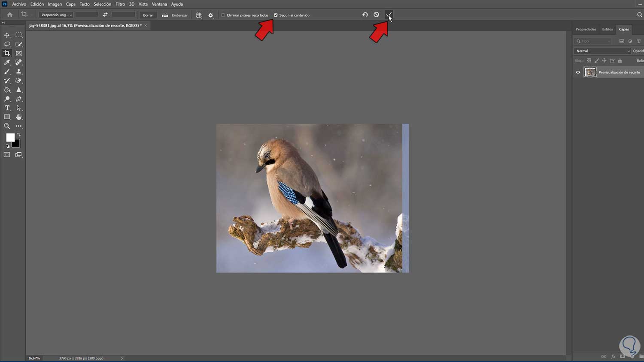Viewport: 644px width, 362px height.
Task: Select the Move tool
Action: click(x=7, y=35)
